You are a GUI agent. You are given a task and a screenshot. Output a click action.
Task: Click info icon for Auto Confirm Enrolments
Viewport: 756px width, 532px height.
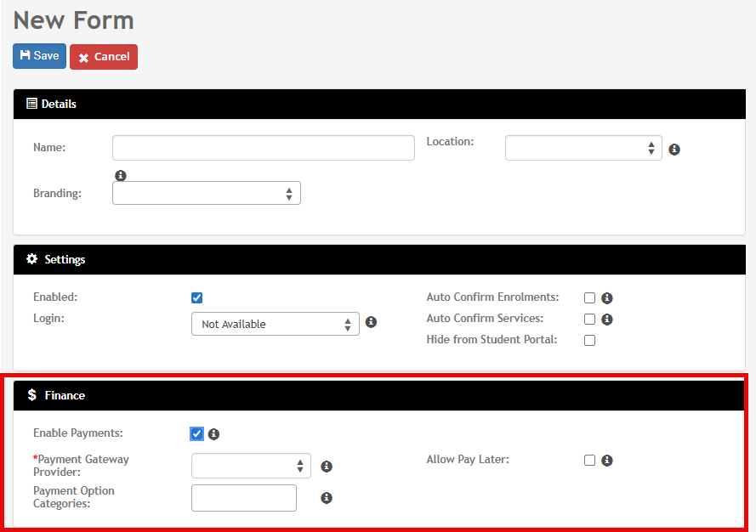pos(607,298)
